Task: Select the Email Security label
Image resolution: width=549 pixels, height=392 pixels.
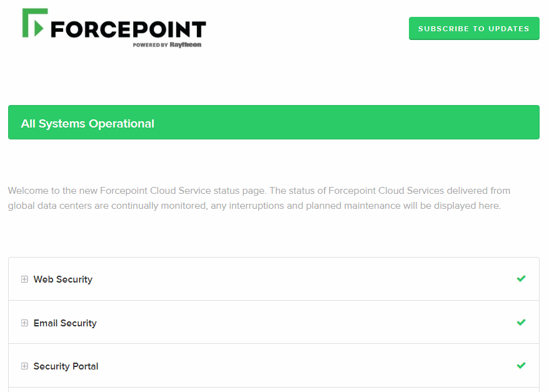Action: coord(65,323)
